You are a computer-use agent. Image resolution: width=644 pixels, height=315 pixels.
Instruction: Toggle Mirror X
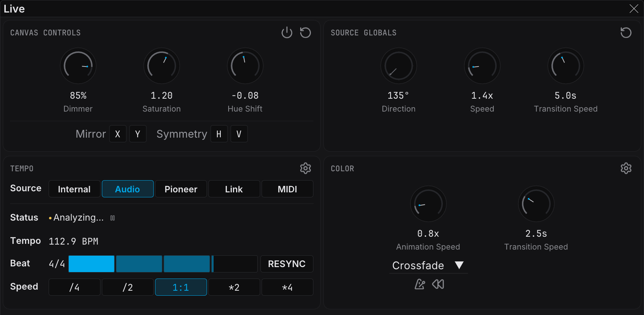[118, 134]
